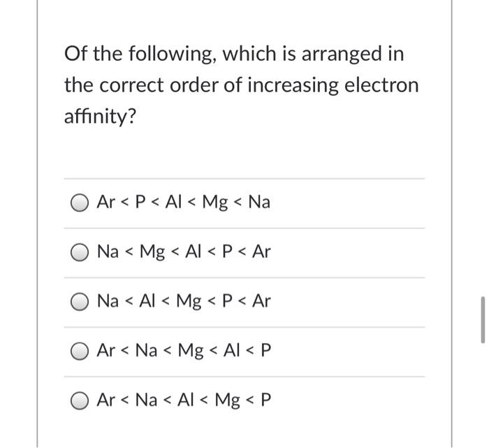
Task: Click 'Al' in the fourth answer option
Action: (232, 350)
